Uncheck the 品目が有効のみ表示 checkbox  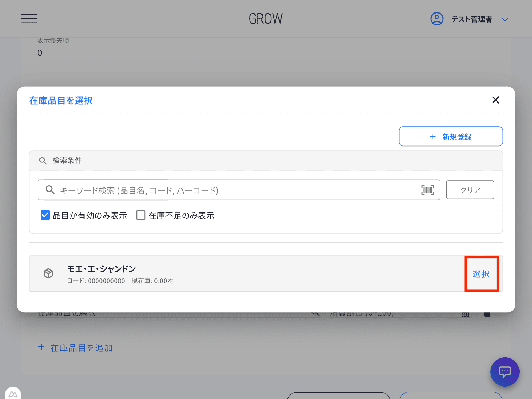coord(45,215)
